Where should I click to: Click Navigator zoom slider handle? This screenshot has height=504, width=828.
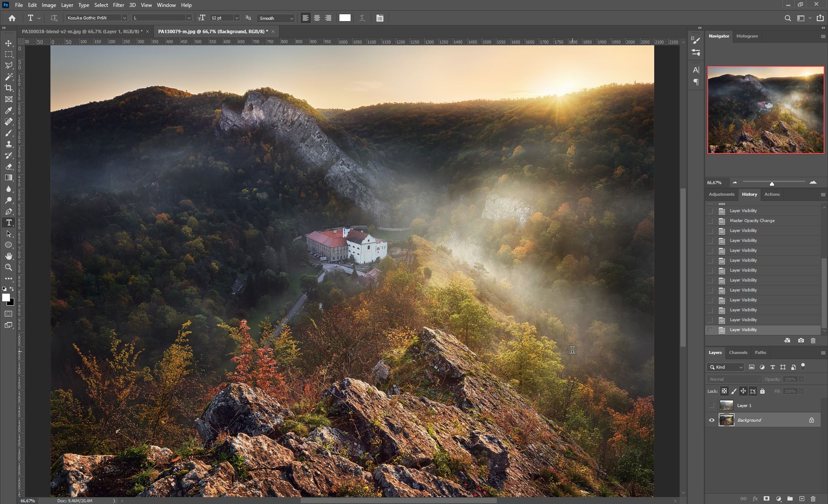(772, 184)
